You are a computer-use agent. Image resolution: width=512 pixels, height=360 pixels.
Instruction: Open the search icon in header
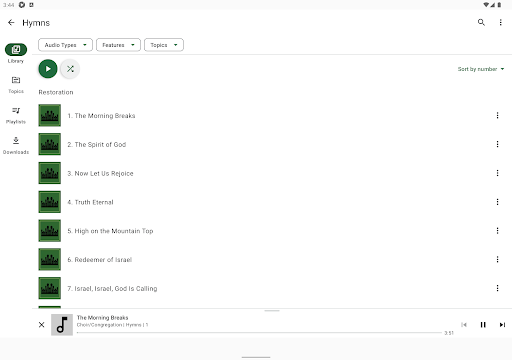click(x=481, y=22)
